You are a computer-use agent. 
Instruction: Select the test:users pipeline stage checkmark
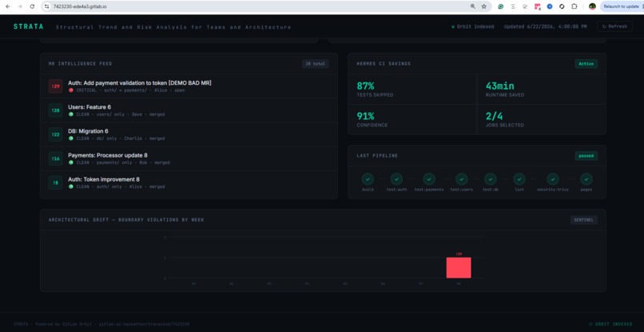click(x=462, y=179)
